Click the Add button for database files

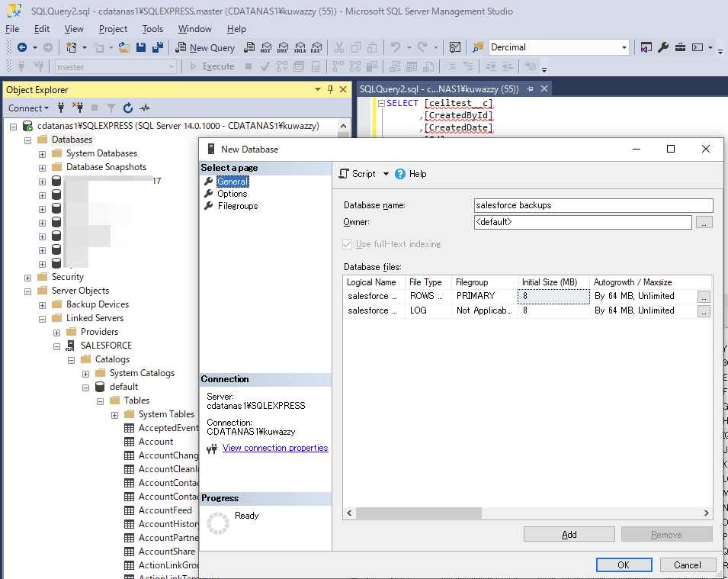point(569,535)
